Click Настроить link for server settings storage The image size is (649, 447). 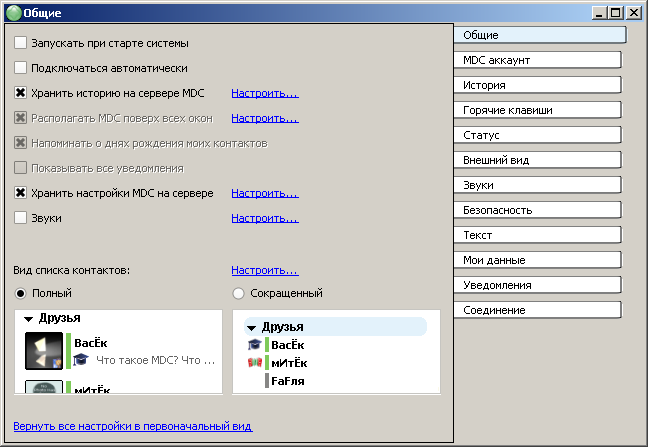[265, 193]
